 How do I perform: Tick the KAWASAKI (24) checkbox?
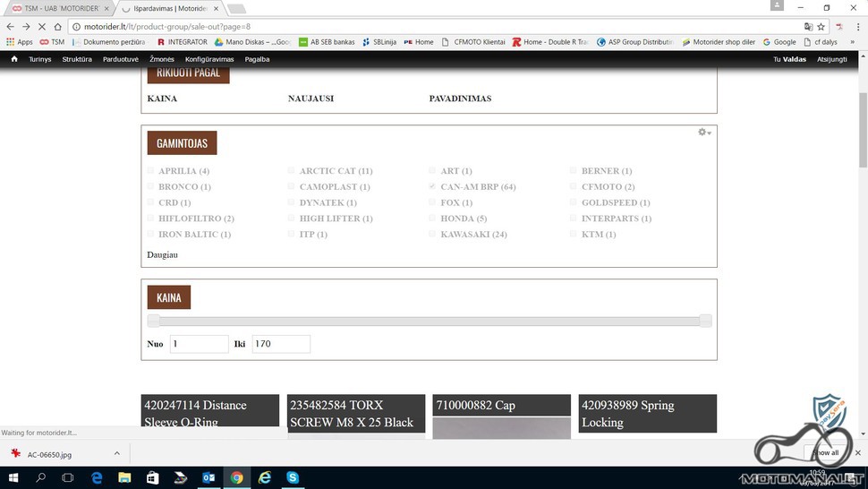point(432,235)
